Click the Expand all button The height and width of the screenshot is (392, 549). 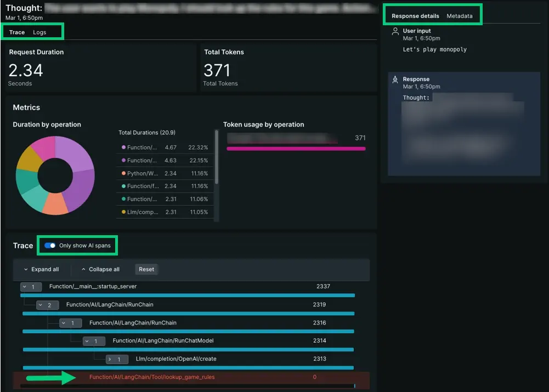[x=41, y=269]
